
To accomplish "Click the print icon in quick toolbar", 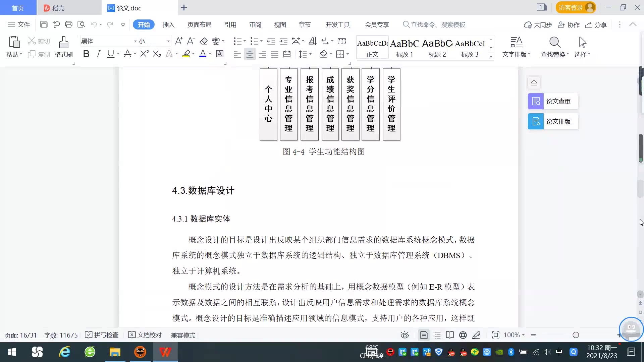I will pyautogui.click(x=69, y=24).
